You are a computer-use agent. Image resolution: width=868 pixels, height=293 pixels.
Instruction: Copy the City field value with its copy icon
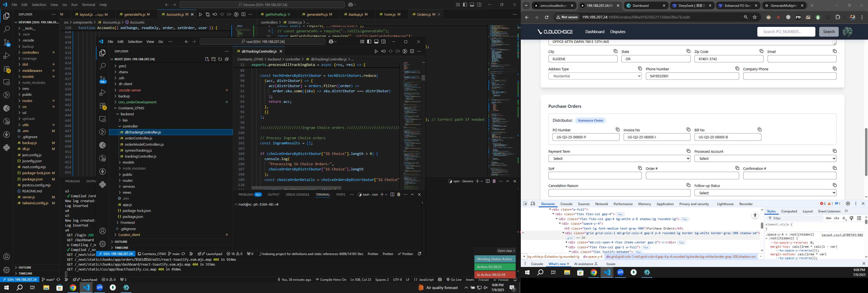[x=615, y=51]
